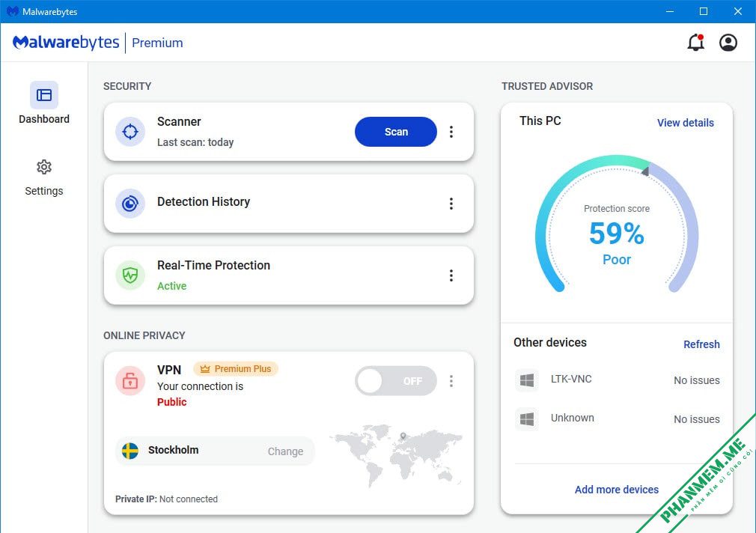Image resolution: width=756 pixels, height=533 pixels.
Task: Click the This PC heading
Action: click(540, 121)
